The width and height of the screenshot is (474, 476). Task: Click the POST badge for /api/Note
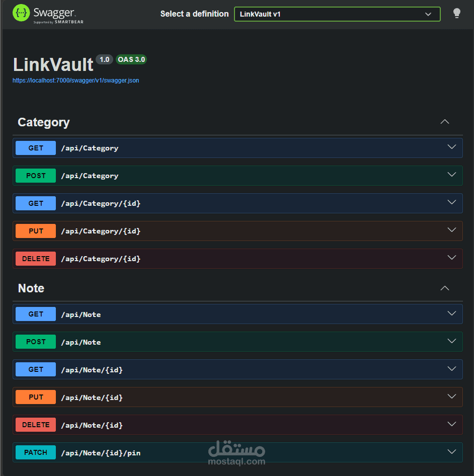tap(36, 342)
